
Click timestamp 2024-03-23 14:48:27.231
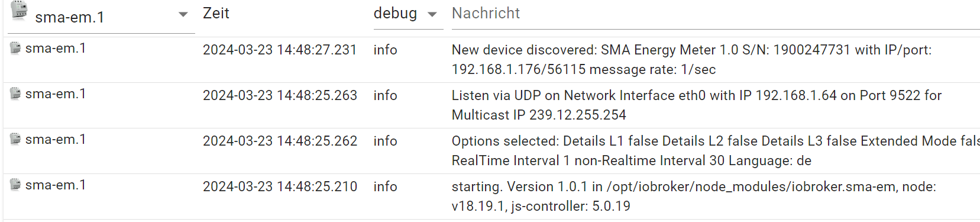pos(280,50)
